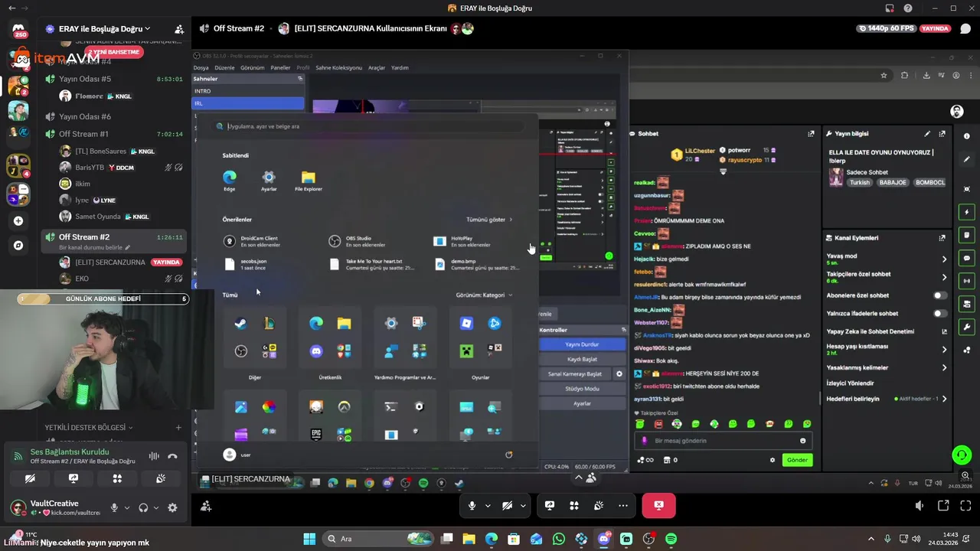Invite friends icon at bottom left
The width and height of the screenshot is (980, 551).
point(206,506)
